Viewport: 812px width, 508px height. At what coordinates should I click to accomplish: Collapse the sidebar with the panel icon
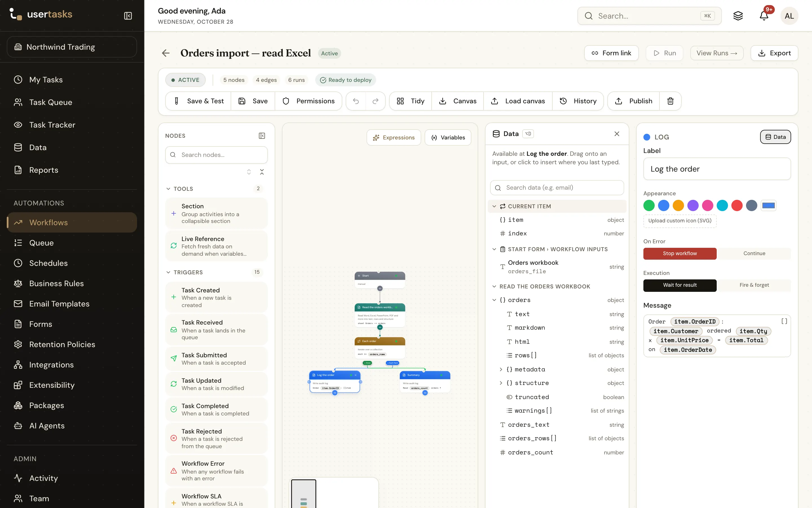(128, 16)
